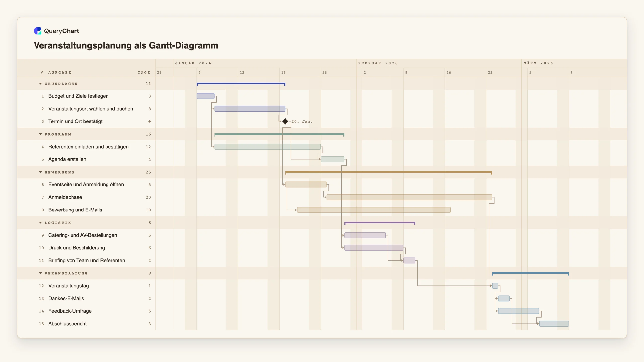The width and height of the screenshot is (644, 362).
Task: Select the 20. Jan. milestone diamond
Action: pos(285,121)
